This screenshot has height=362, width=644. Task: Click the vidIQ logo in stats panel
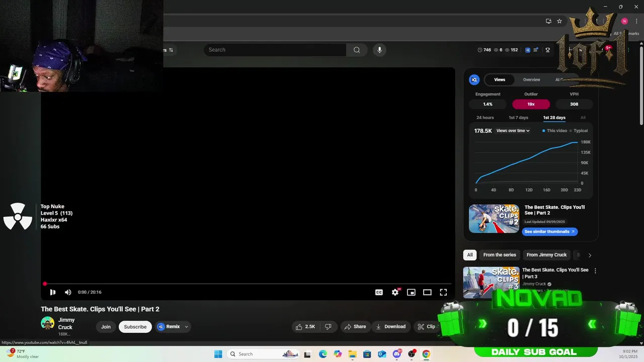point(474,79)
